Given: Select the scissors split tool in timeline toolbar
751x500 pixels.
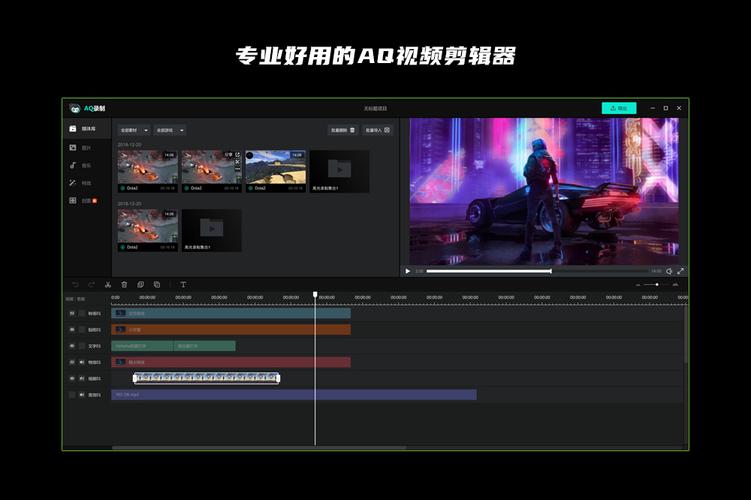Looking at the screenshot, I should 108,284.
